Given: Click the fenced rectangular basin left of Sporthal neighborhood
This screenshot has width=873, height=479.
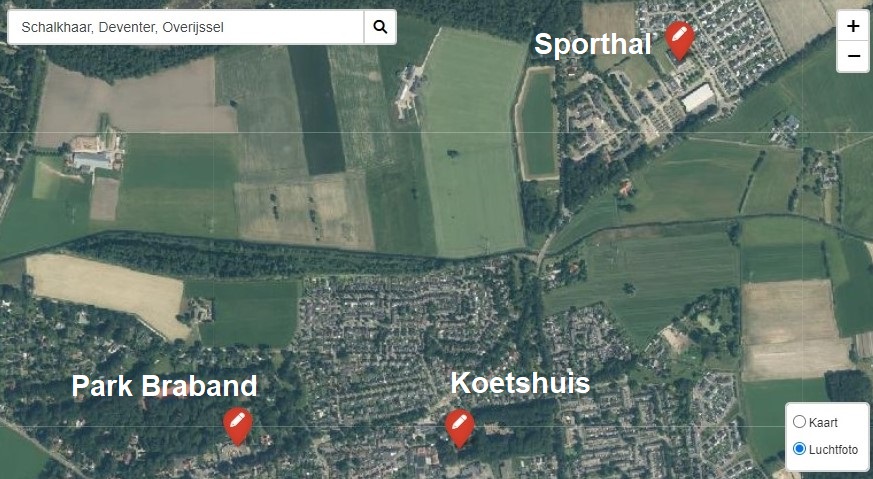Looking at the screenshot, I should (537, 123).
